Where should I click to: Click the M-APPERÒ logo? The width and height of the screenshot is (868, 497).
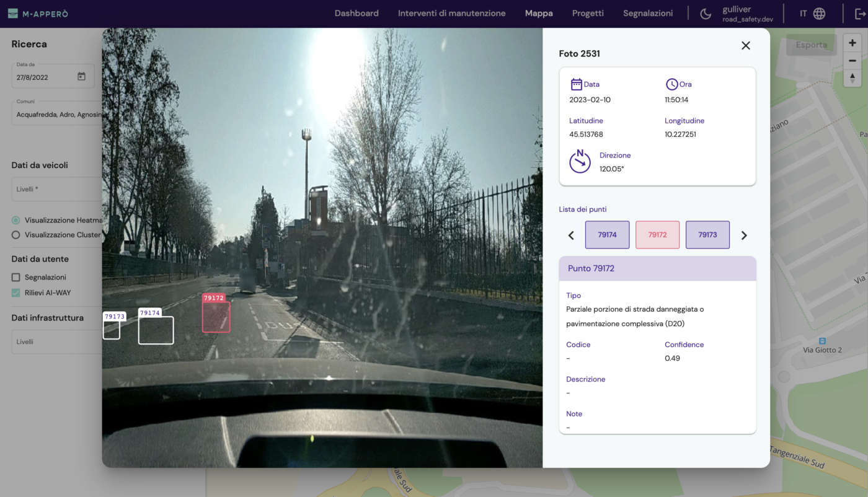click(38, 14)
